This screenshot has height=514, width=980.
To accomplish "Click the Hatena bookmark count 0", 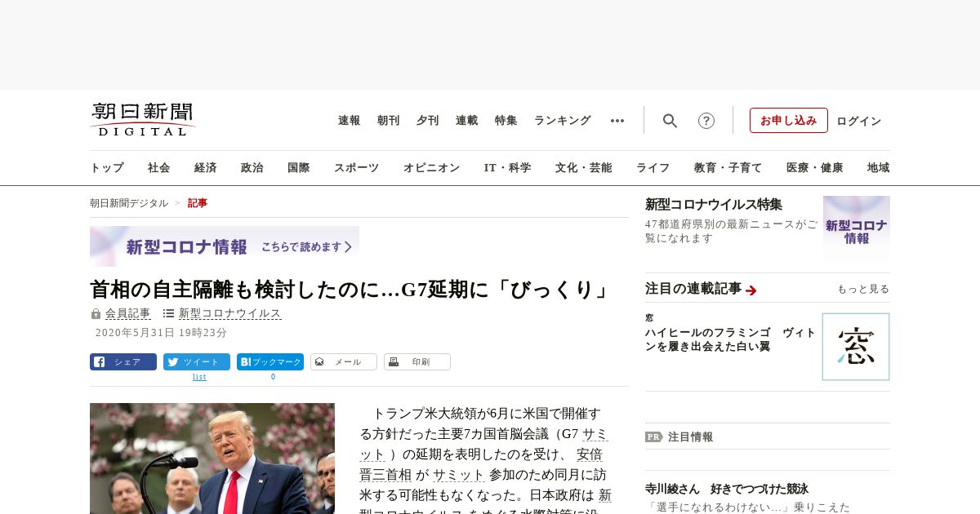I will point(273,377).
